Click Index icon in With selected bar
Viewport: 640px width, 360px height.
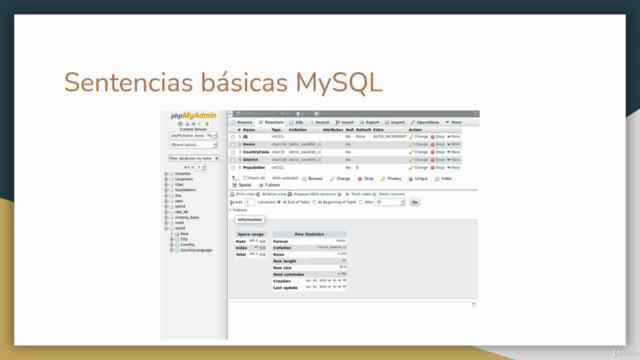(437, 179)
